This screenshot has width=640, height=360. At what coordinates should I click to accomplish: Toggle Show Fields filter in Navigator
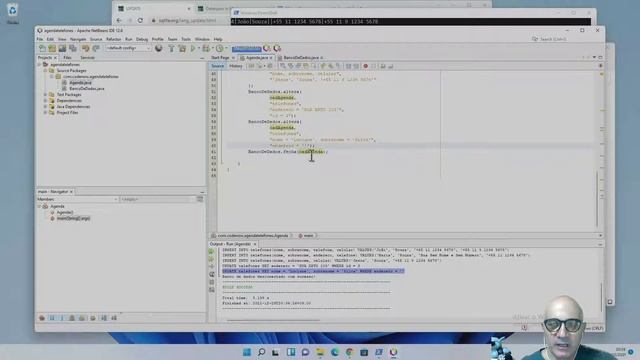pos(52,318)
